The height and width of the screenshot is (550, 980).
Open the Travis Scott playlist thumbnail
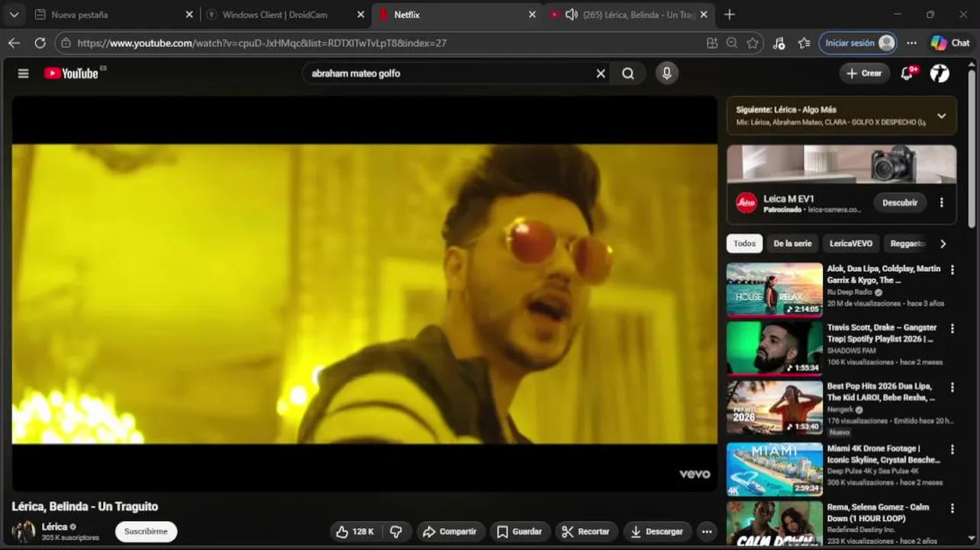tap(775, 348)
